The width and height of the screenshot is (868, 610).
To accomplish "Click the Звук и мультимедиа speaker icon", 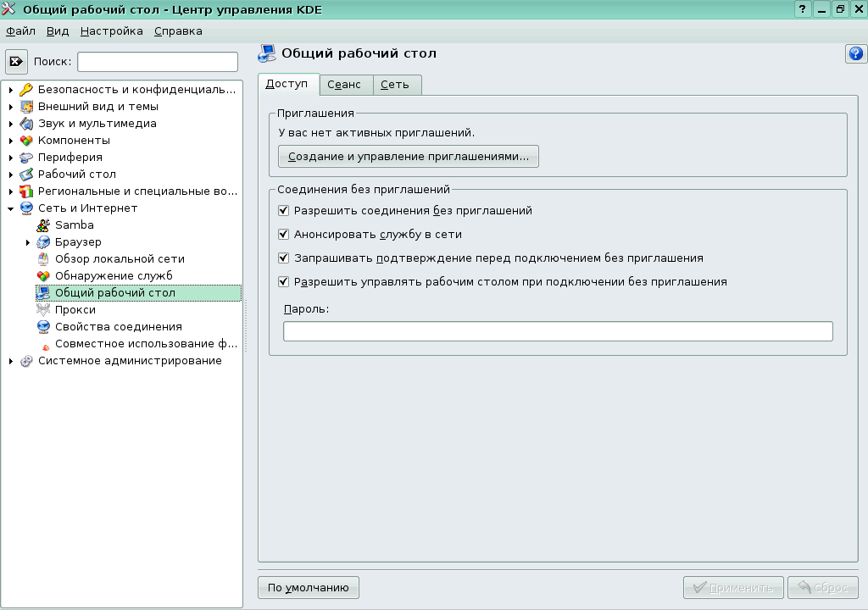I will 25,123.
